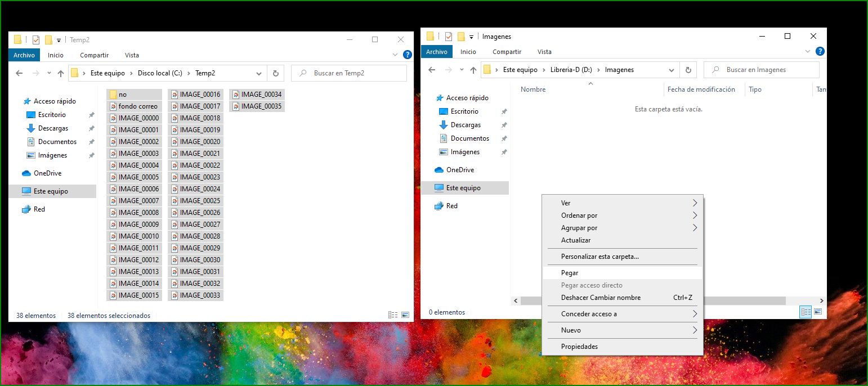Switch Temp2 window to large thumbnails view icon

[405, 315]
